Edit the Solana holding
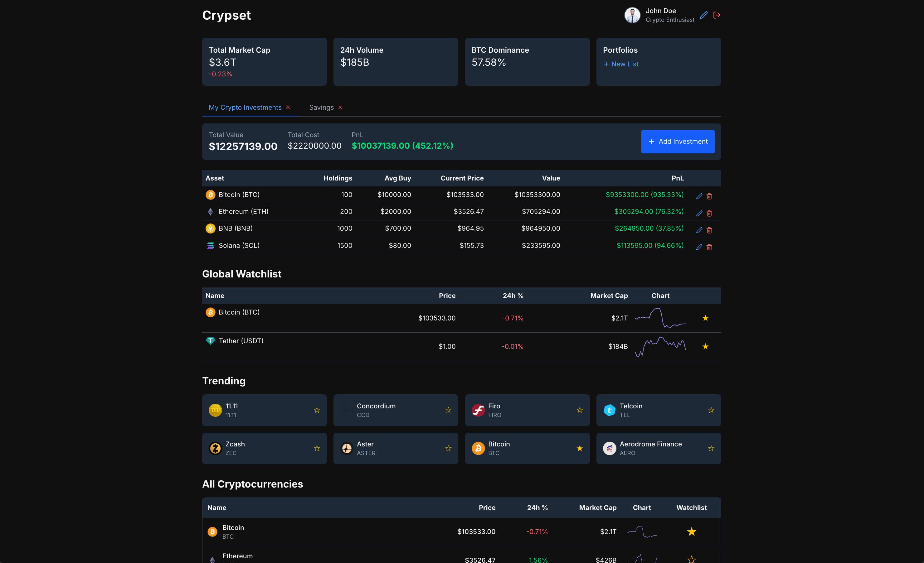The height and width of the screenshot is (563, 924). (x=699, y=247)
